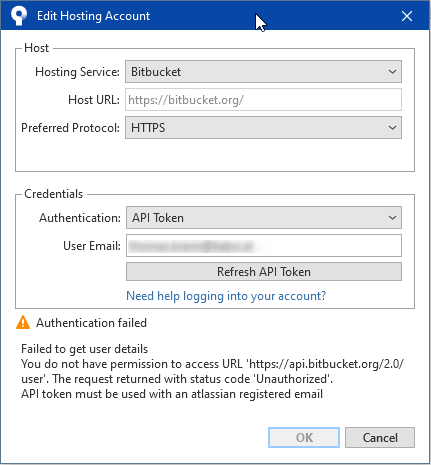Click the 'Edit Hosting Account' title text
The image size is (431, 465).
tap(93, 16)
